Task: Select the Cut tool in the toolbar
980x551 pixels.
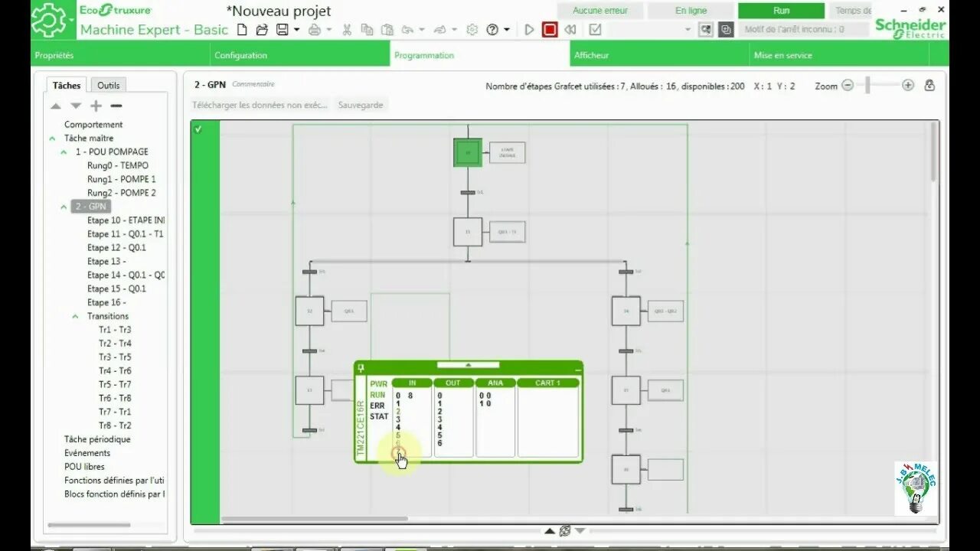Action: tap(345, 29)
